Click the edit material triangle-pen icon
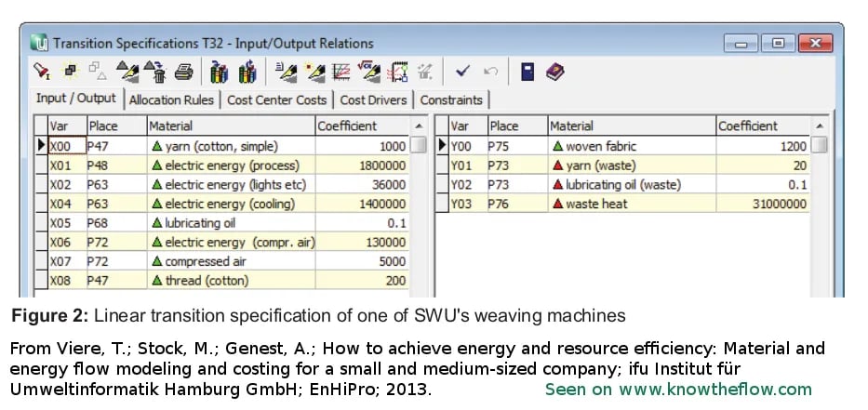868x410 pixels. (x=127, y=72)
